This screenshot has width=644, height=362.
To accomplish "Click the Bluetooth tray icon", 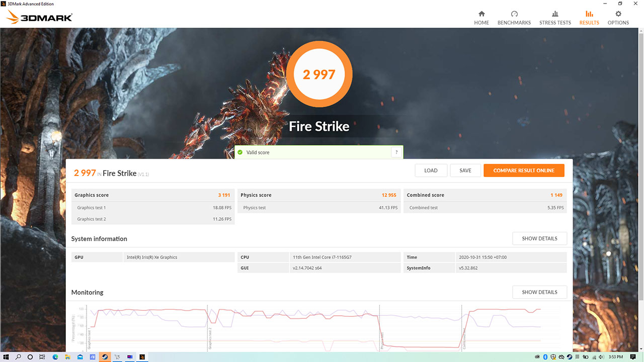I will pos(545,357).
